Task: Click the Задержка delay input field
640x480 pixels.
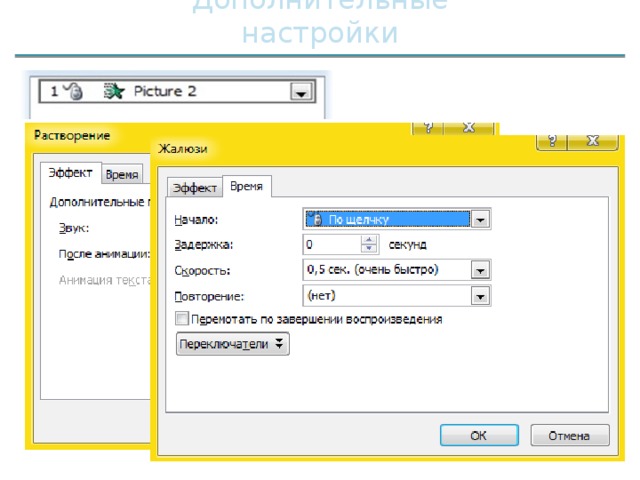Action: click(332, 244)
